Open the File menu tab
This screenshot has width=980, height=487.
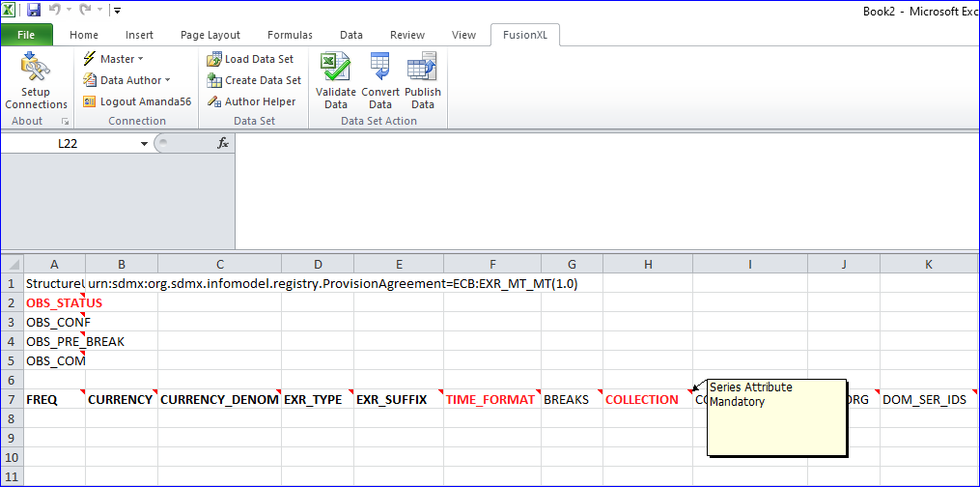27,35
